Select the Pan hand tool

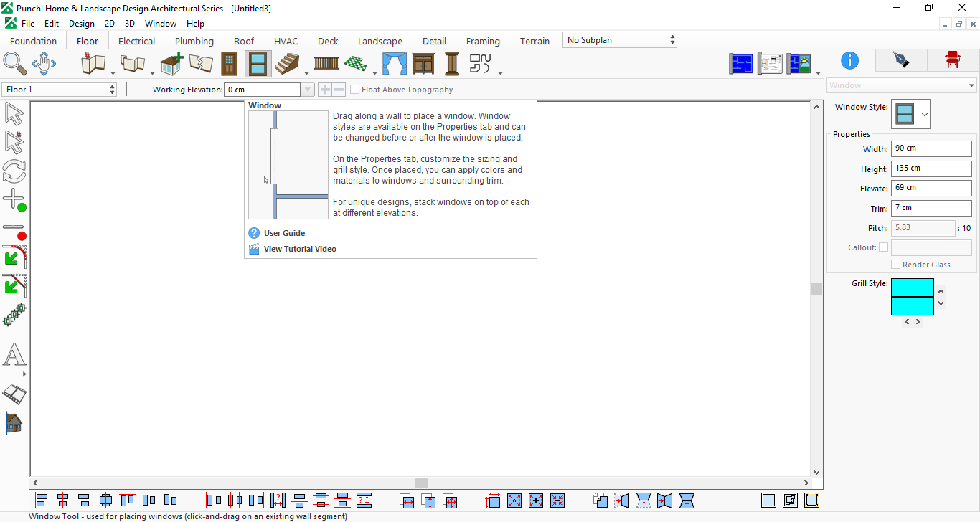coord(44,64)
